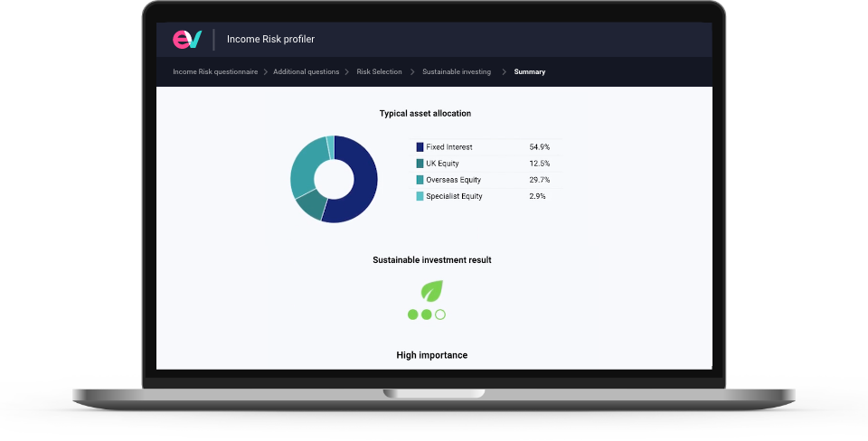Click the green leaf sustainability icon

(432, 290)
